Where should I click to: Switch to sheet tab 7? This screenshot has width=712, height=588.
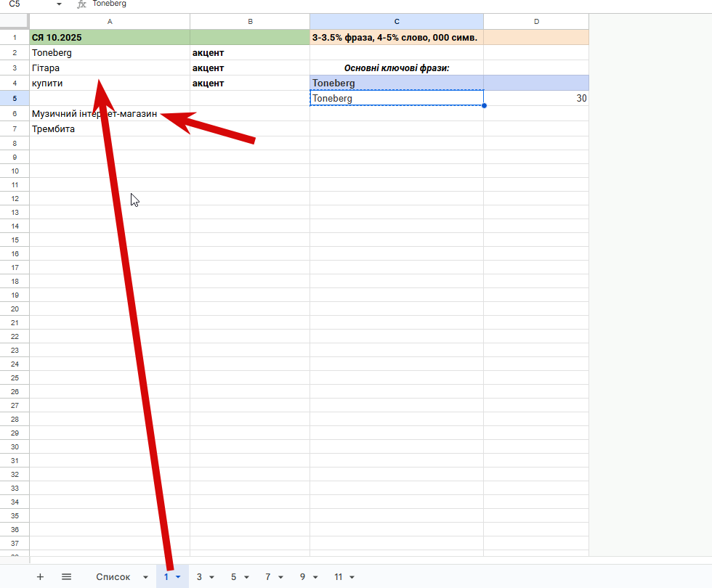[268, 576]
